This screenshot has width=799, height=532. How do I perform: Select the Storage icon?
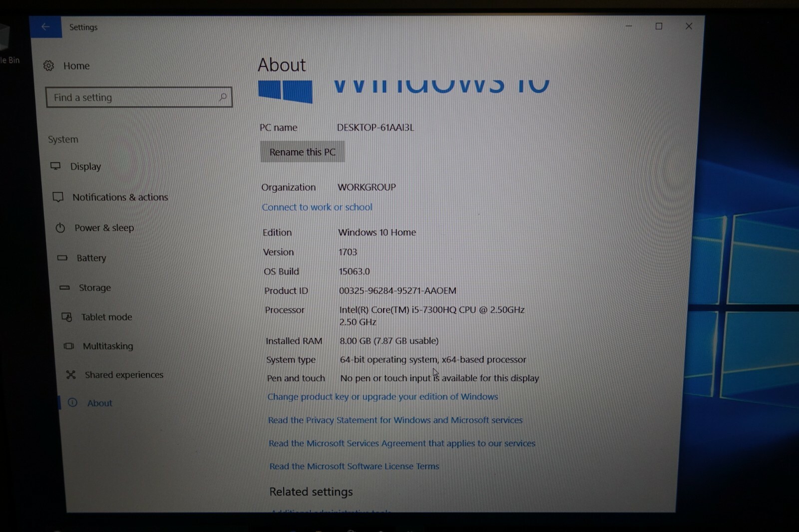65,287
